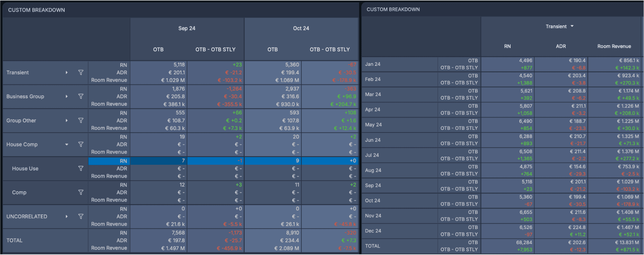
Task: Collapse the House Comp segment
Action: [67, 145]
